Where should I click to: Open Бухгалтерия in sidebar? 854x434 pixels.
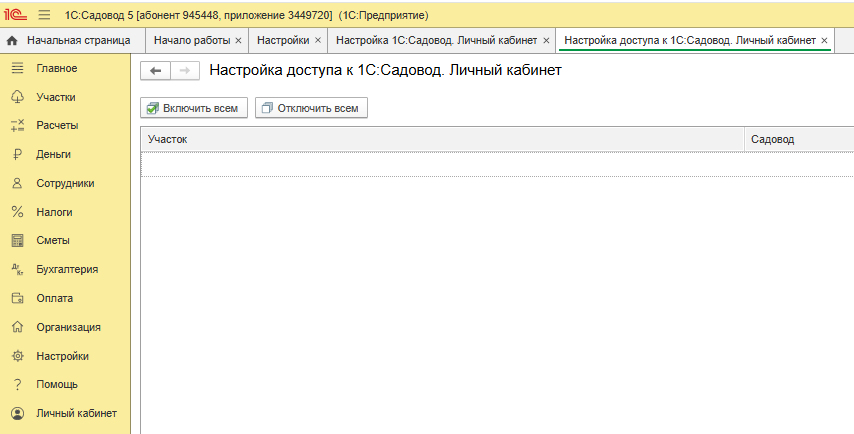[67, 270]
